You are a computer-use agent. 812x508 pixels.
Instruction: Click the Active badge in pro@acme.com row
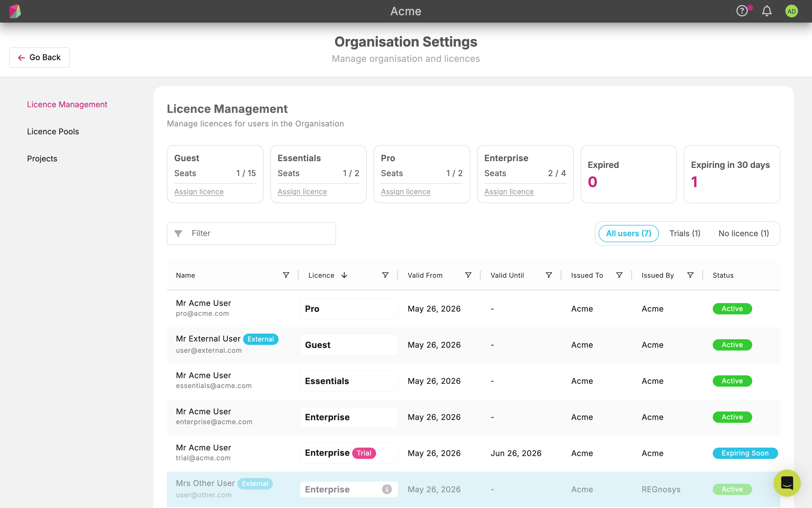click(x=732, y=308)
